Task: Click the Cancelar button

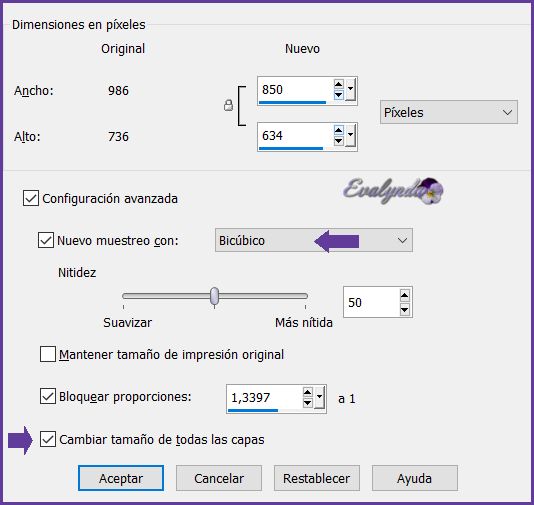Action: (x=219, y=478)
